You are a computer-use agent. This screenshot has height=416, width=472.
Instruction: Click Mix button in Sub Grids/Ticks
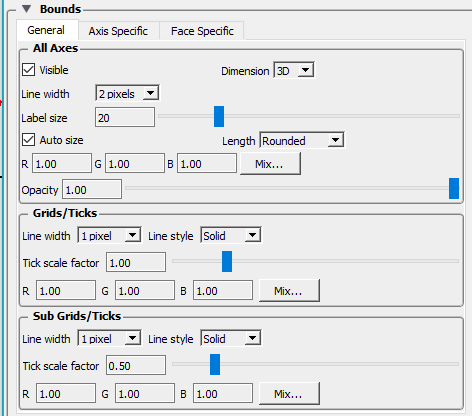pyautogui.click(x=289, y=394)
